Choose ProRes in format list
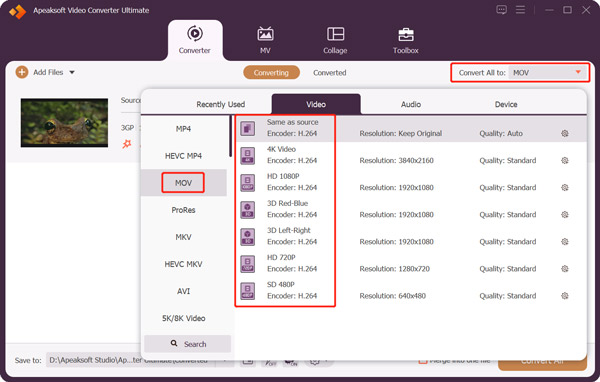 point(183,210)
